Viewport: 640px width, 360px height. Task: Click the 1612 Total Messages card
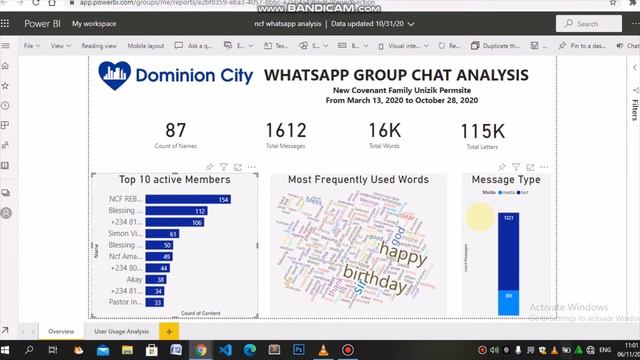[286, 136]
